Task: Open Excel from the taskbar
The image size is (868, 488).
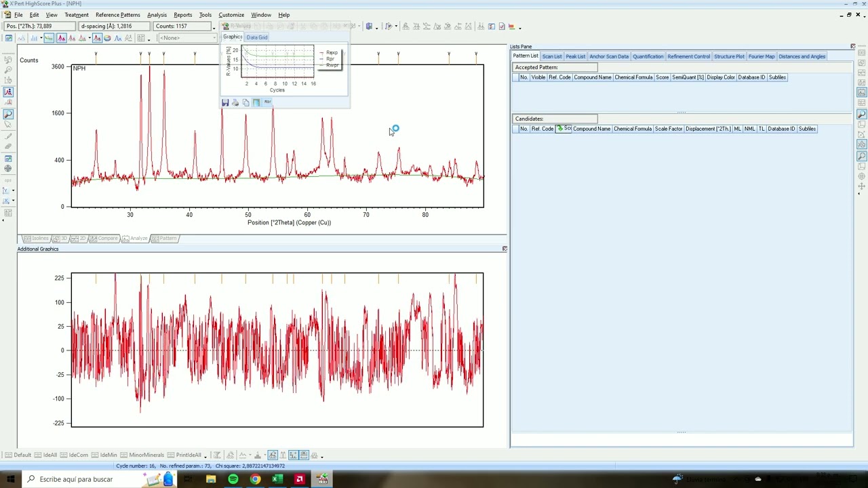Action: [277, 479]
